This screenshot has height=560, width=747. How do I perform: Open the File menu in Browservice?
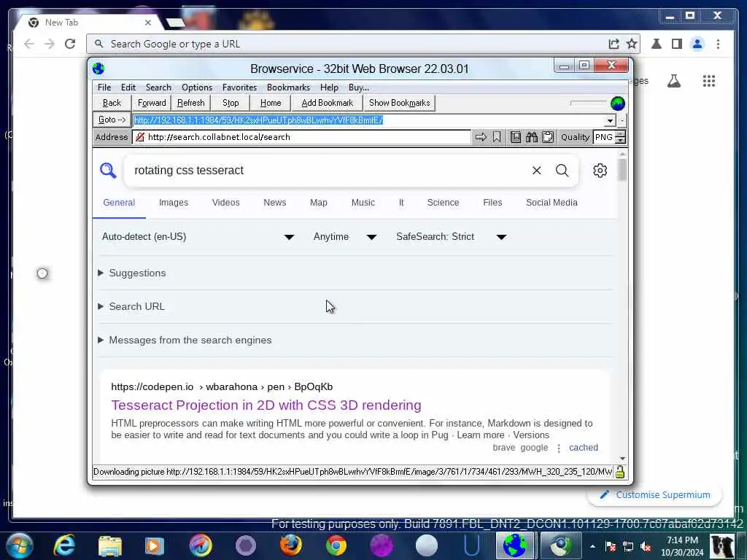click(104, 87)
